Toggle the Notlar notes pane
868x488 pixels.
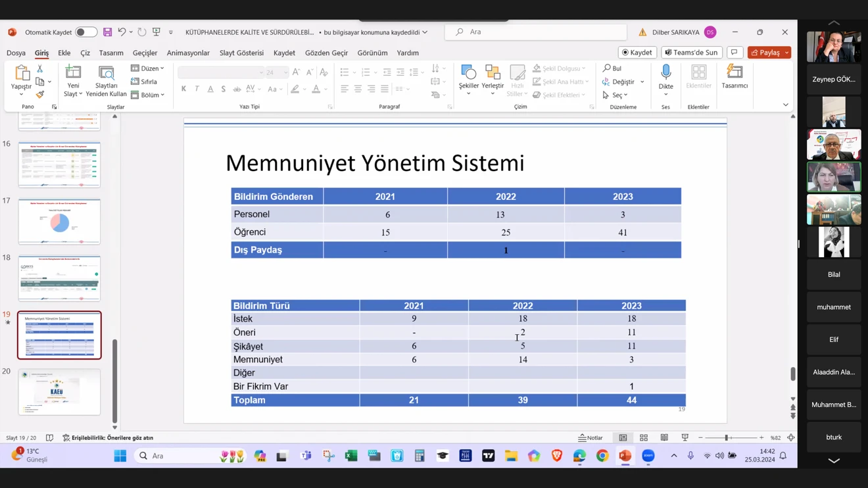pos(591,438)
